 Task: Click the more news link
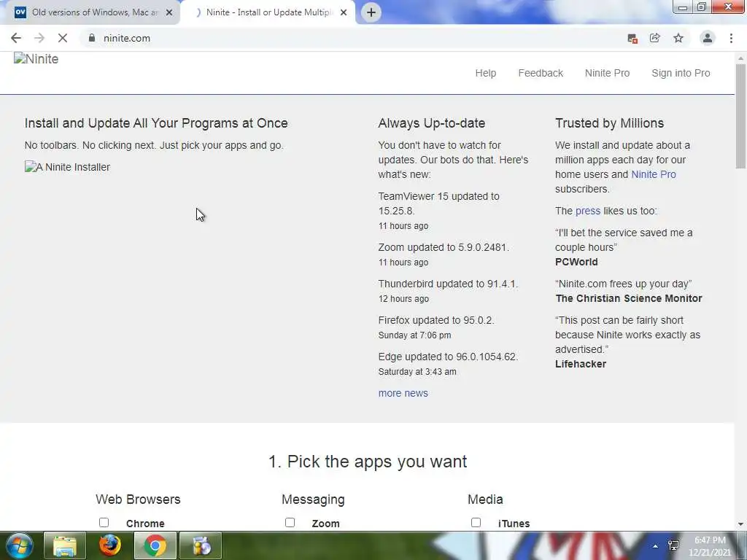[403, 393]
